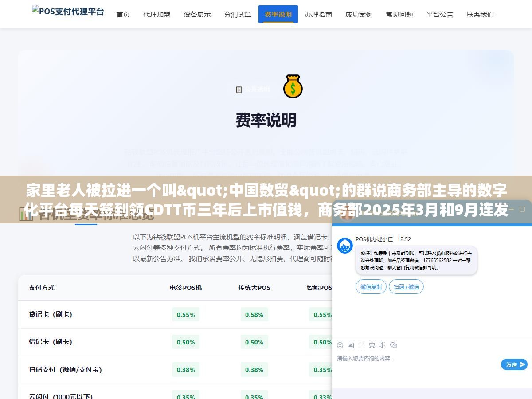This screenshot has height=399, width=532.
Task: Click the 电签POS机 column header
Action: coord(186,287)
